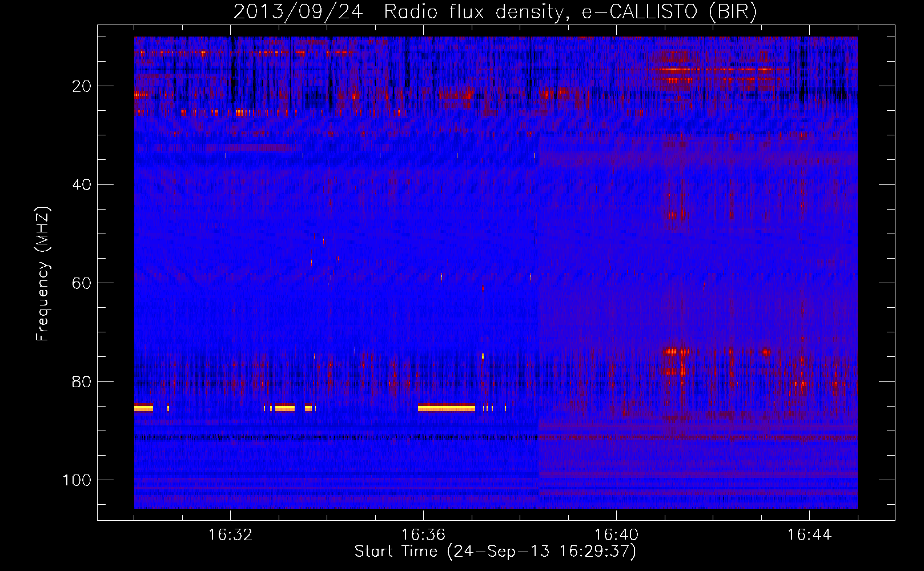Click the "Frequency (MHZ)" axis label

(43, 274)
